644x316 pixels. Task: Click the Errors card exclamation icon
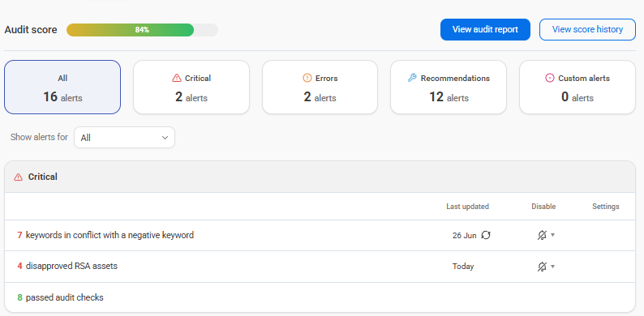pyautogui.click(x=307, y=78)
